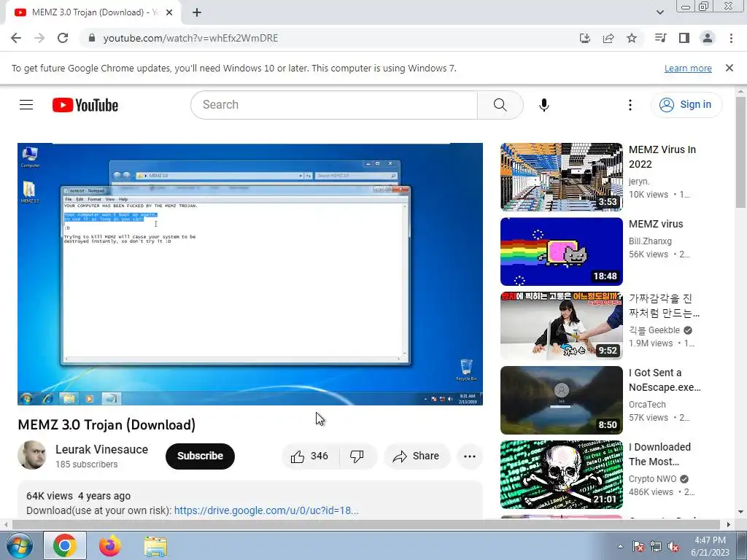Click the video player

(x=250, y=274)
